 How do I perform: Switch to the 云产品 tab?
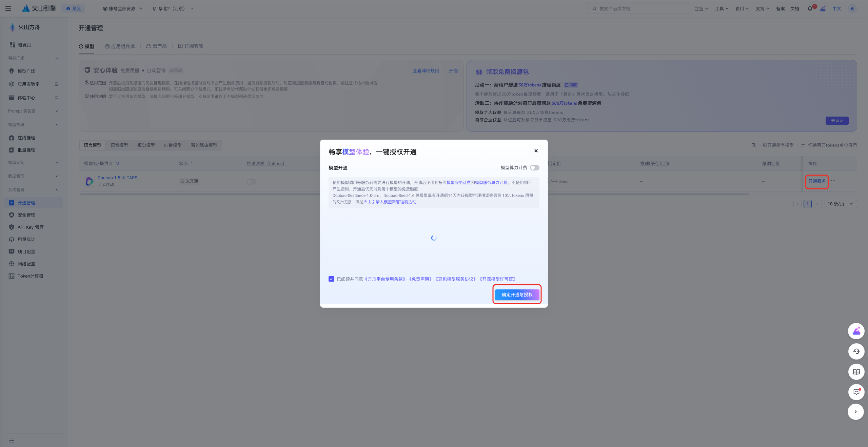pos(156,46)
